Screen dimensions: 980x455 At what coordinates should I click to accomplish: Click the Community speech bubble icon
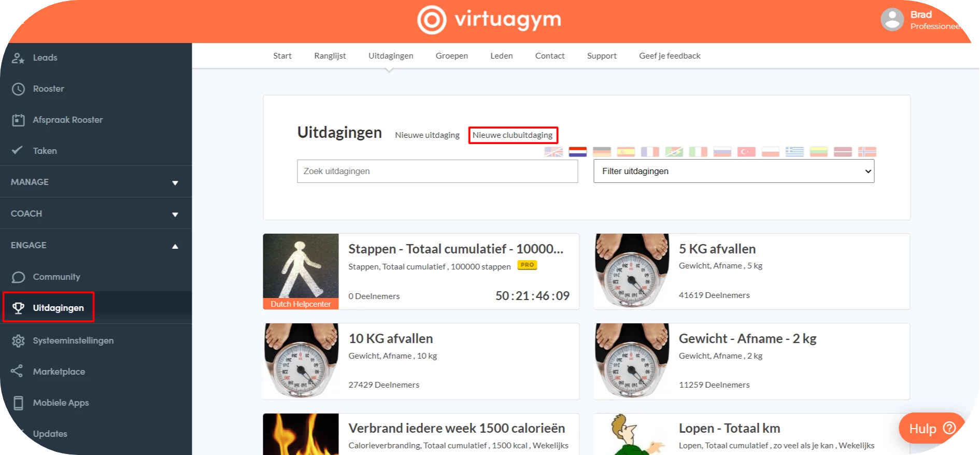18,277
